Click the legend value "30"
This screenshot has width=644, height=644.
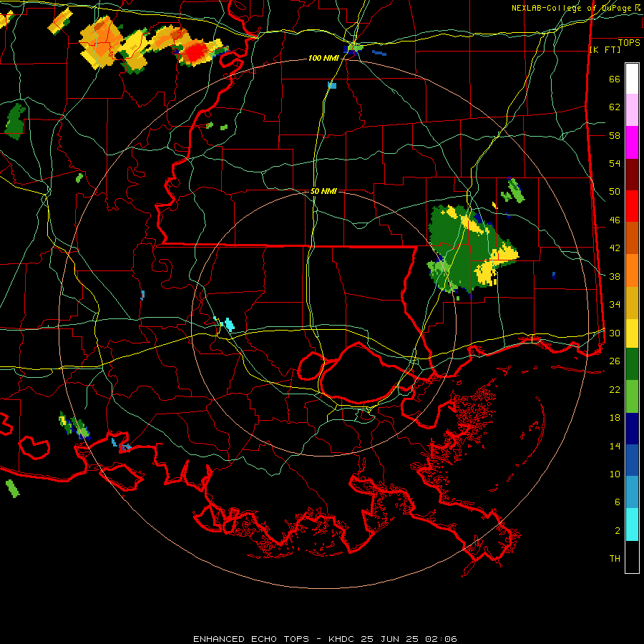pos(615,333)
